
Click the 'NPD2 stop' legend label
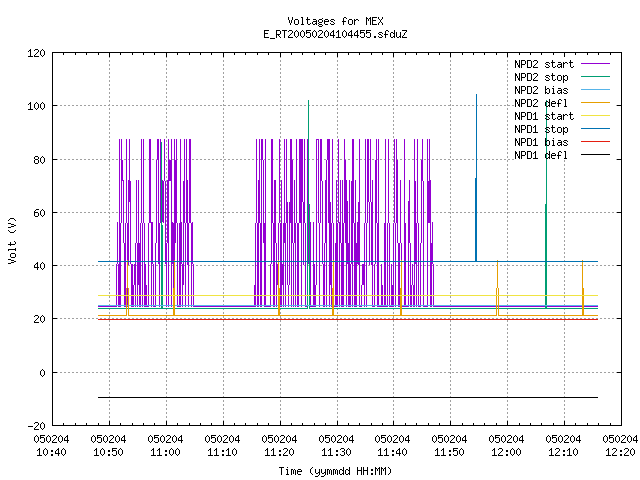tap(541, 77)
